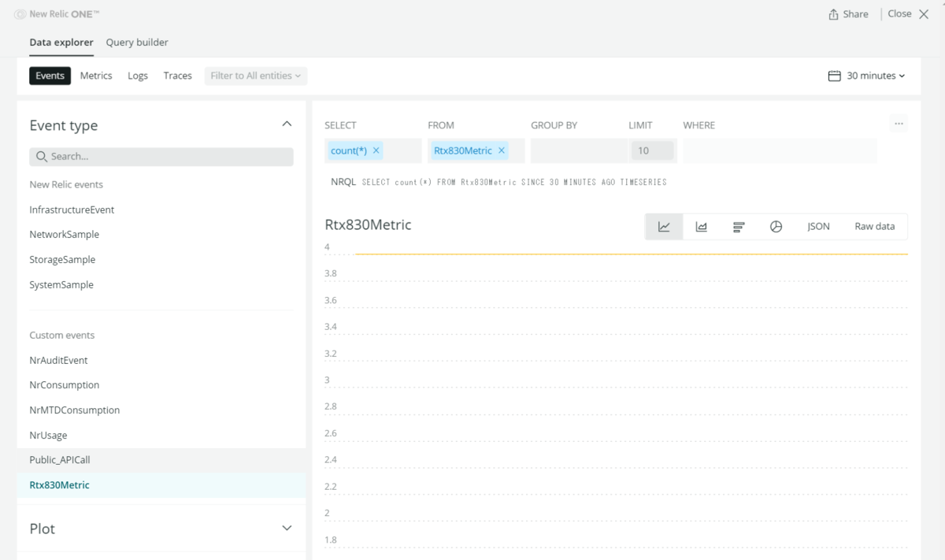Image resolution: width=945 pixels, height=560 pixels.
Task: Select NetworkSample event type
Action: click(65, 235)
